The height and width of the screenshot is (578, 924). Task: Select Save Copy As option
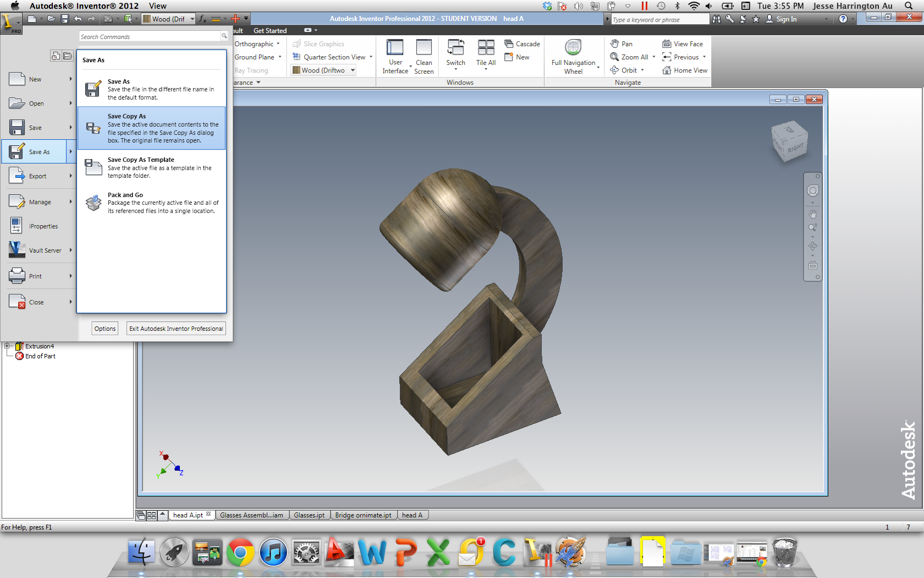point(152,128)
